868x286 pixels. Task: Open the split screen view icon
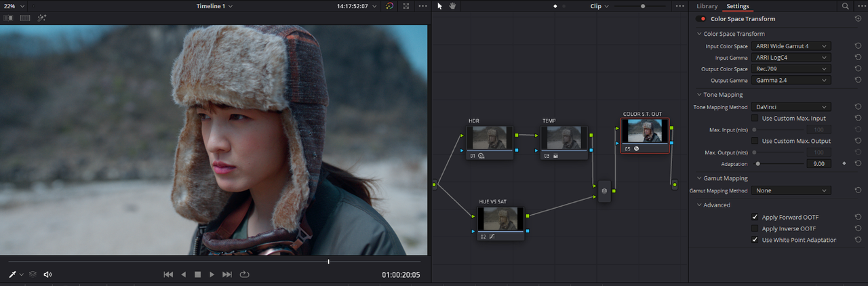tap(25, 18)
